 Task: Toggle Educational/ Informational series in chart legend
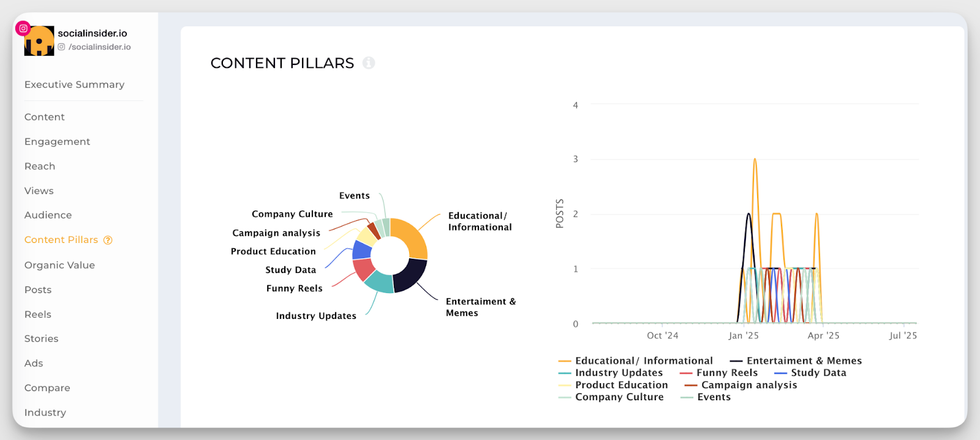(643, 361)
